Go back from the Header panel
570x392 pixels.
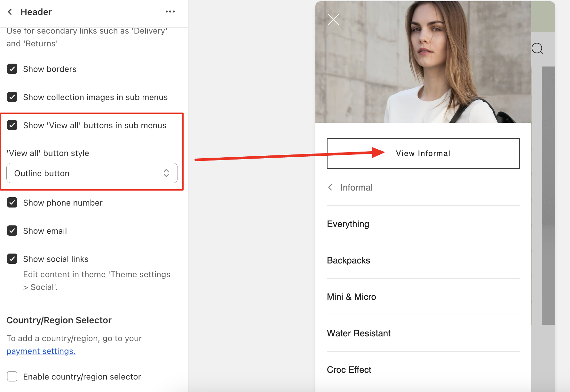coord(10,12)
